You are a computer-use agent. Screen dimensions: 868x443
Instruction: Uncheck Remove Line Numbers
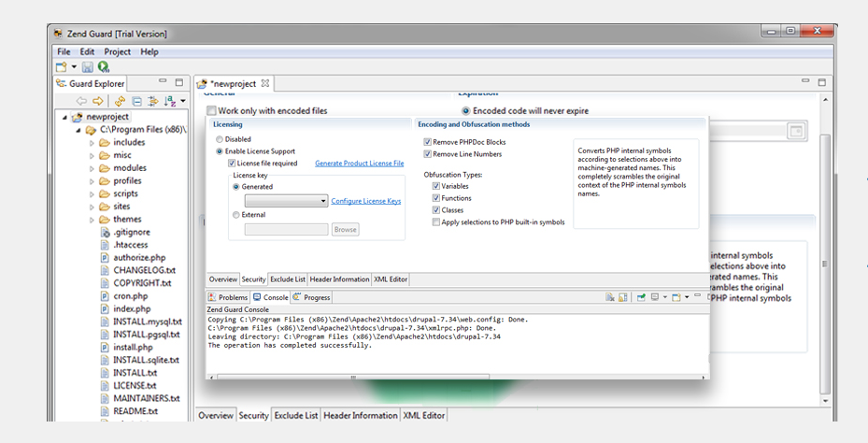tap(427, 154)
